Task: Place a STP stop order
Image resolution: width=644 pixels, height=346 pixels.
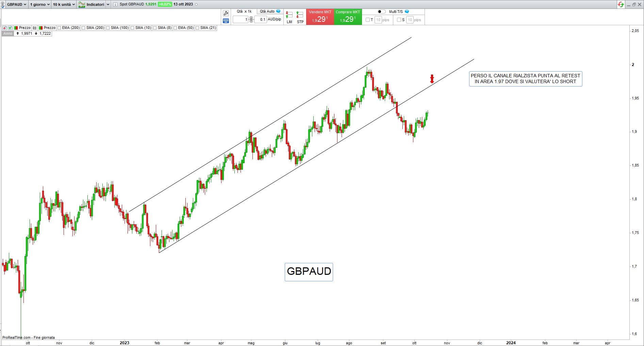Action: coord(300,17)
